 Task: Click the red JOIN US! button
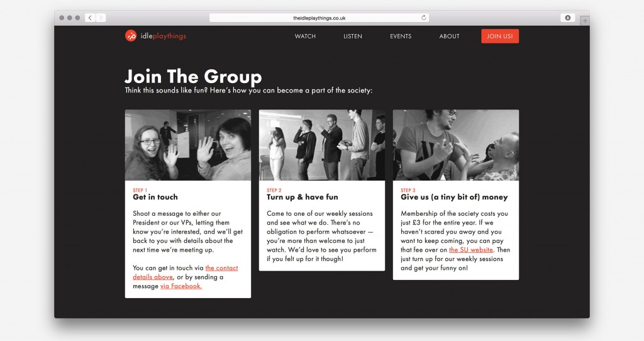click(x=500, y=36)
